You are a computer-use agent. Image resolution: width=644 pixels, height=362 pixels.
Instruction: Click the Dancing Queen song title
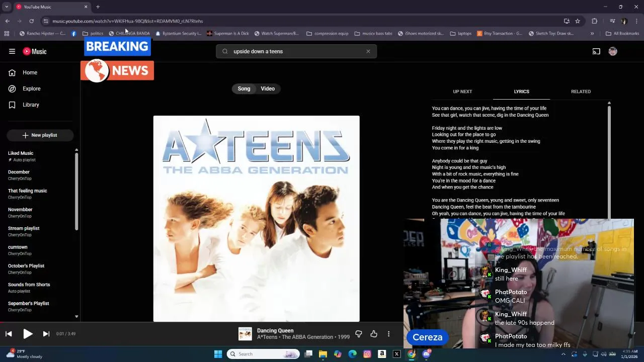tap(275, 330)
